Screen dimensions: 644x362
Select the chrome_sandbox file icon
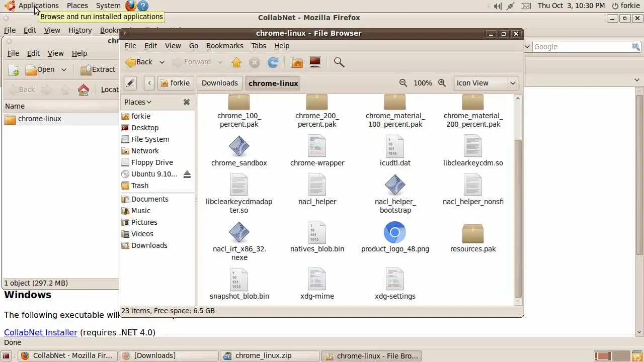coord(239,146)
